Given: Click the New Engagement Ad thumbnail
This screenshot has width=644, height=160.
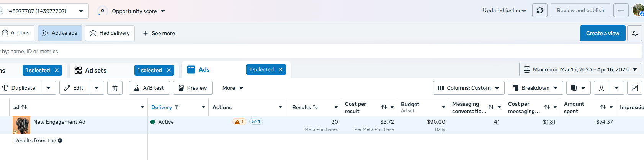Looking at the screenshot, I should (21, 125).
